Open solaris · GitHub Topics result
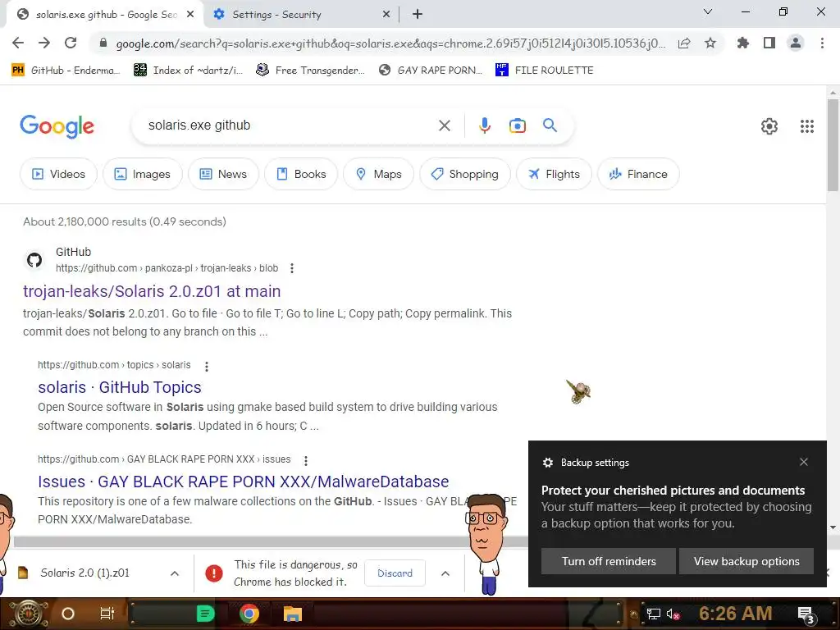The width and height of the screenshot is (840, 630). [x=120, y=387]
